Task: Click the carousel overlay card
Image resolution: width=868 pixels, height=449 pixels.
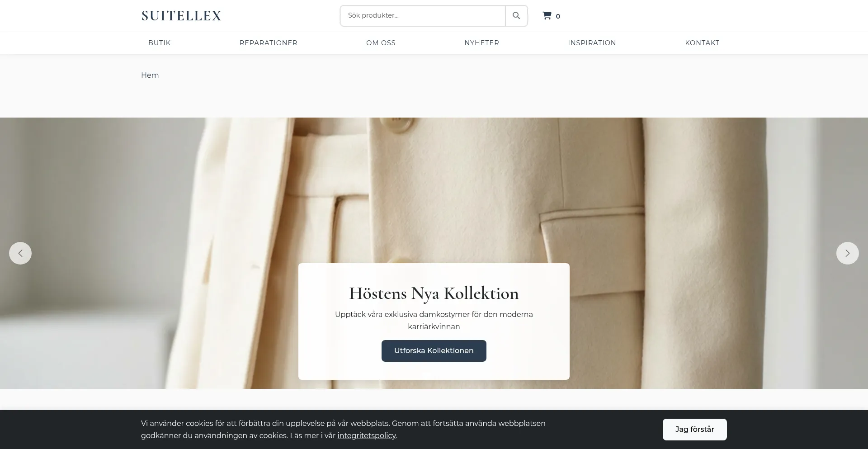Action: (434, 321)
